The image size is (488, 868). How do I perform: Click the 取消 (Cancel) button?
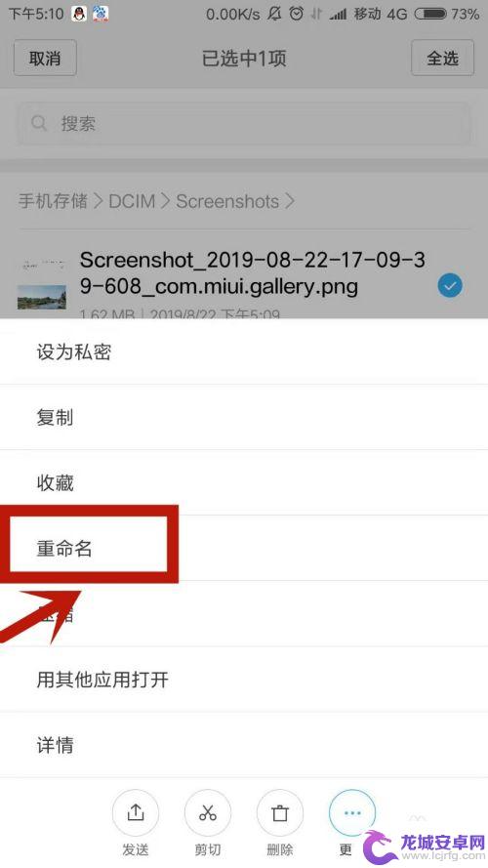point(45,59)
